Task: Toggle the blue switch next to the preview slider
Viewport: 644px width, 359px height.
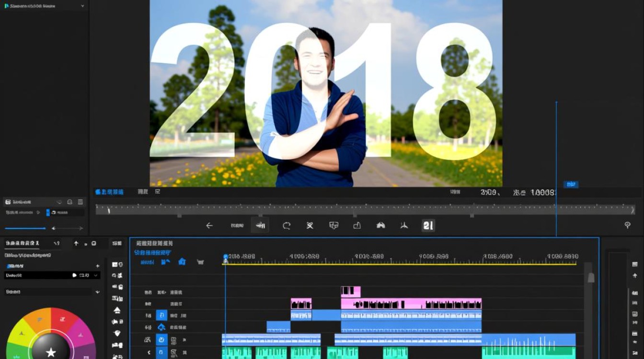Action: tap(48, 213)
